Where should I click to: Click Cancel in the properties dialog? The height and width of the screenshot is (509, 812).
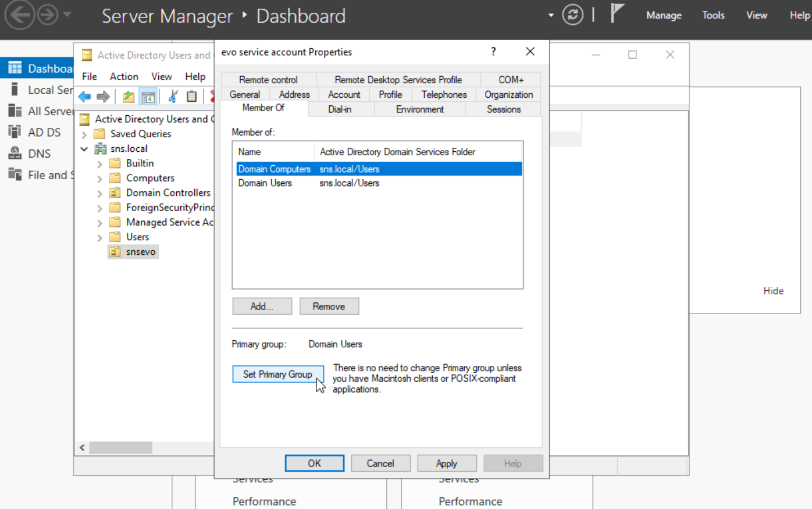click(381, 463)
